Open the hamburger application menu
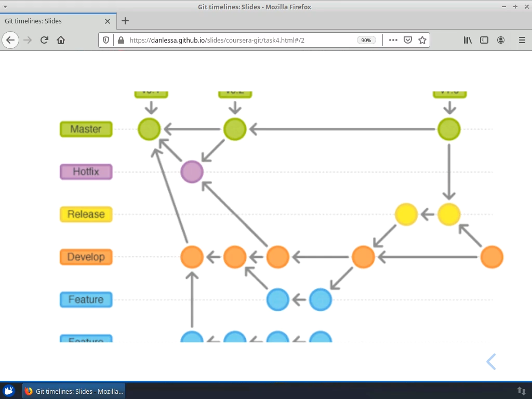 (x=522, y=40)
